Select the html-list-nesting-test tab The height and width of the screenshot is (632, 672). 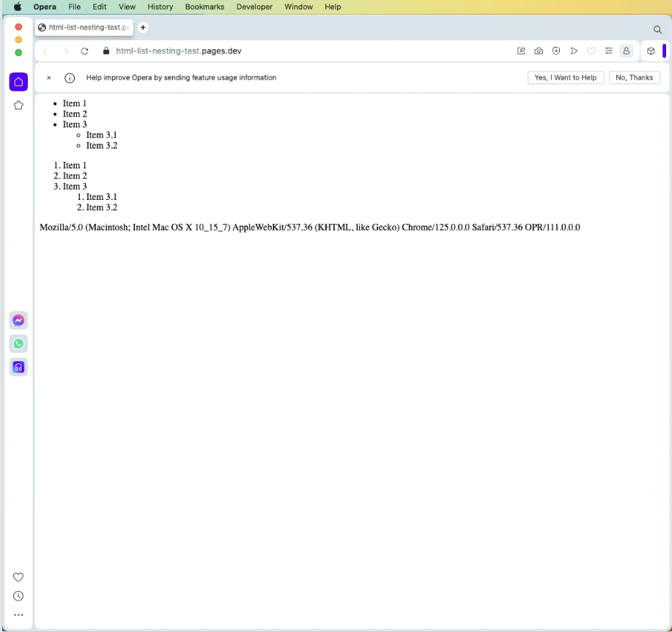(84, 28)
